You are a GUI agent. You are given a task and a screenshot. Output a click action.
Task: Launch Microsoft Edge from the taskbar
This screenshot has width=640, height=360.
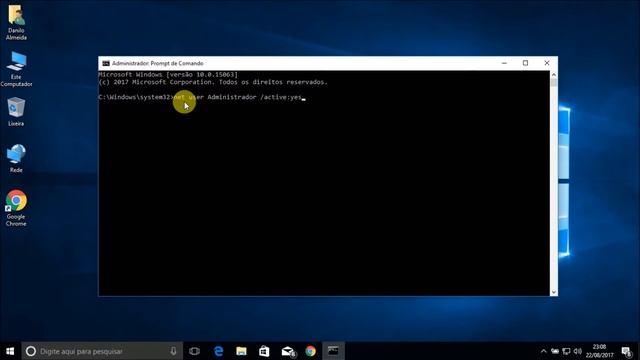(x=219, y=351)
